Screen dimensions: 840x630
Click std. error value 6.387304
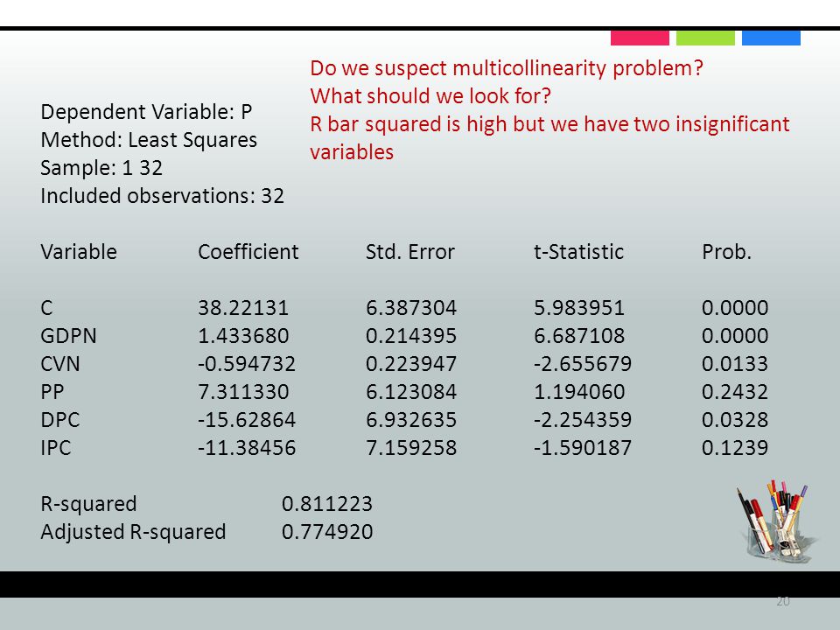[411, 308]
